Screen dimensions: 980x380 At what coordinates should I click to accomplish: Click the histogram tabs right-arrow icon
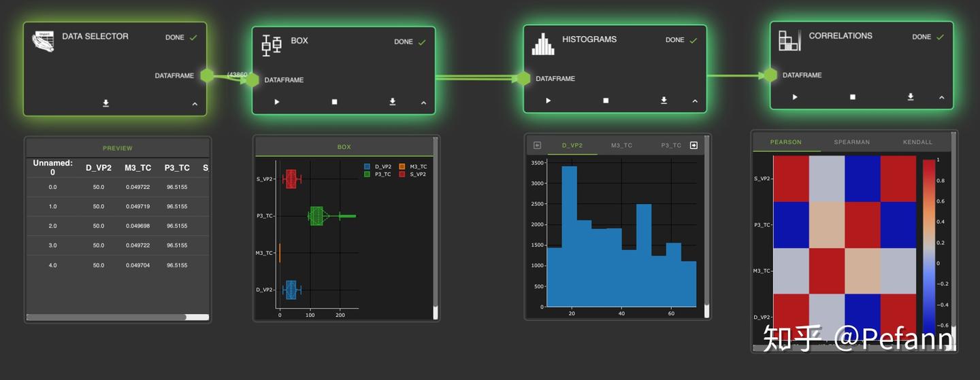coord(693,145)
